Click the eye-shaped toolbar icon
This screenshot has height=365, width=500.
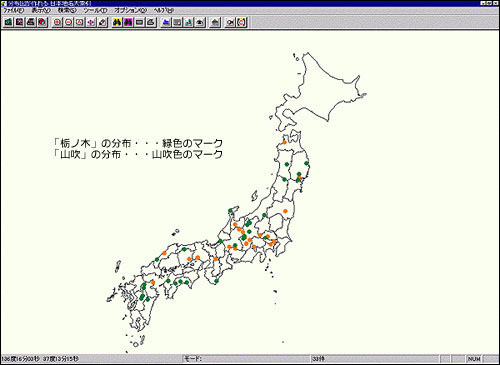click(200, 22)
